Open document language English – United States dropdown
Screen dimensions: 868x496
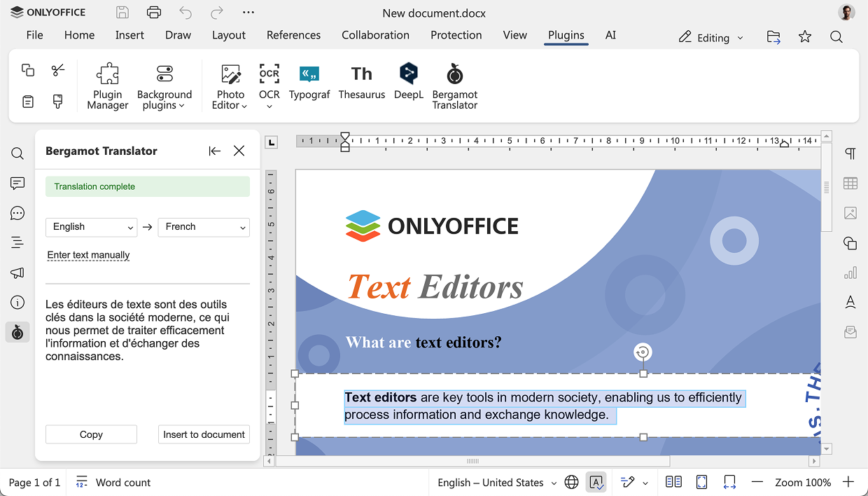pyautogui.click(x=497, y=483)
